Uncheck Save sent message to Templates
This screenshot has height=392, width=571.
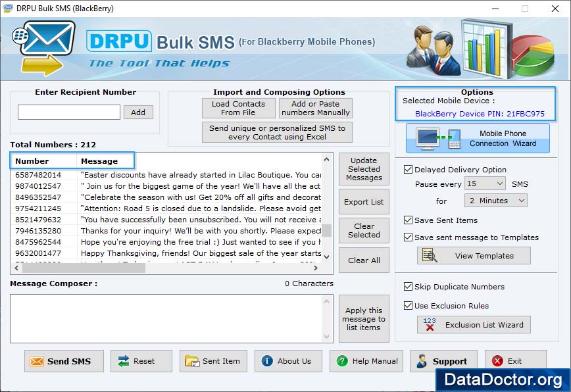tap(408, 237)
